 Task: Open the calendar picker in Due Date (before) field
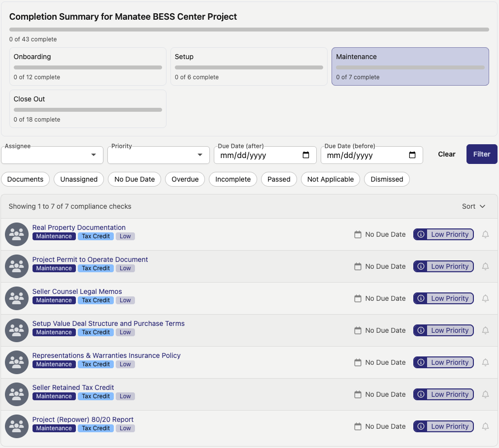point(412,155)
